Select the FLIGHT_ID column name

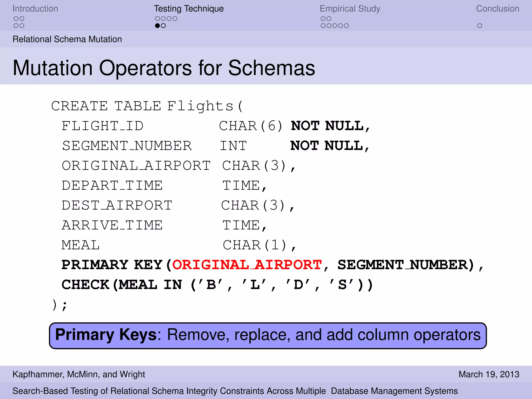pyautogui.click(x=102, y=126)
